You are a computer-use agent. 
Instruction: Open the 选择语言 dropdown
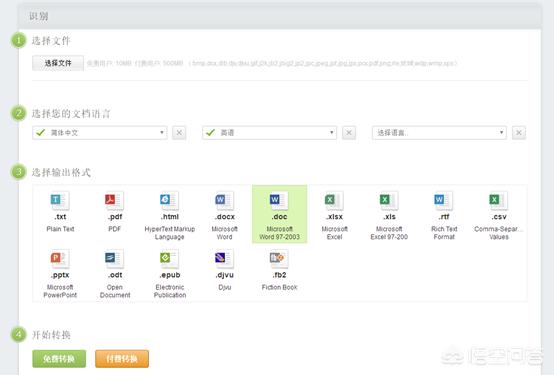point(439,133)
